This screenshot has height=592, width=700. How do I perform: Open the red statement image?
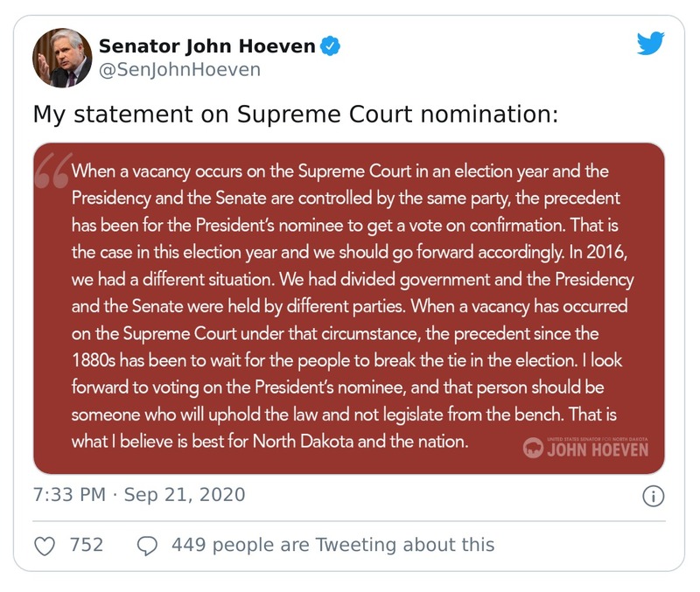point(348,308)
